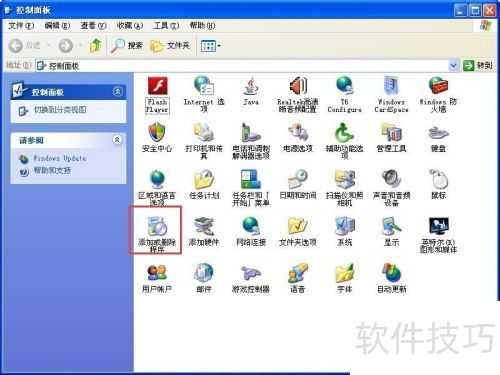Open 用户帐户 icon
This screenshot has width=500, height=375.
pyautogui.click(x=157, y=273)
